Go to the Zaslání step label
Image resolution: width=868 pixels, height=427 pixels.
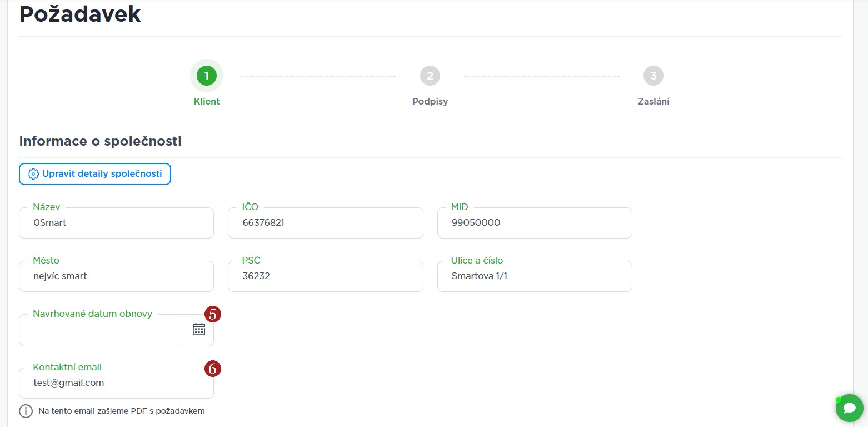point(654,102)
